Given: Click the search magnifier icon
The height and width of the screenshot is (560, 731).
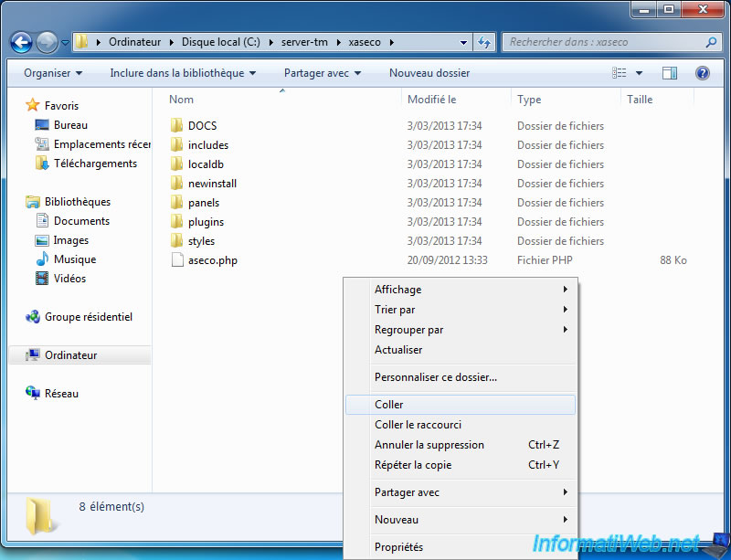Looking at the screenshot, I should pos(711,42).
